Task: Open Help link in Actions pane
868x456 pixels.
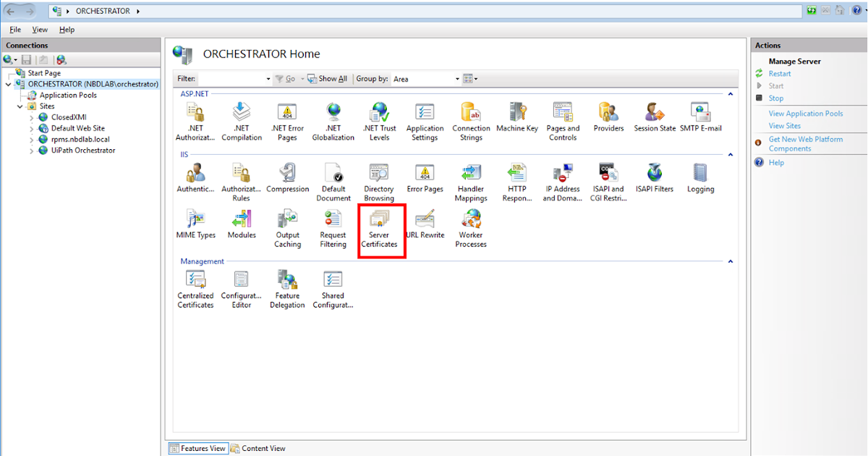Action: (x=776, y=163)
